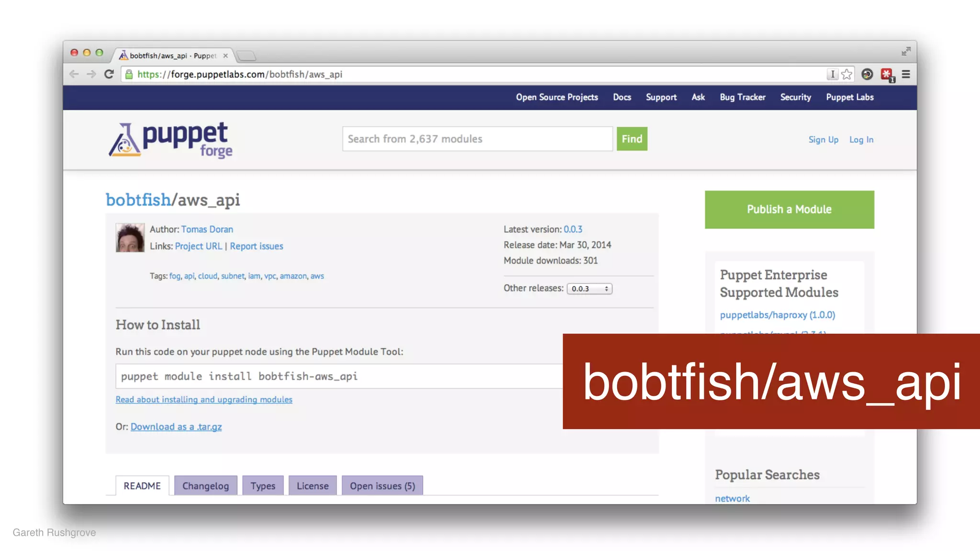Click the module search input field

[478, 139]
